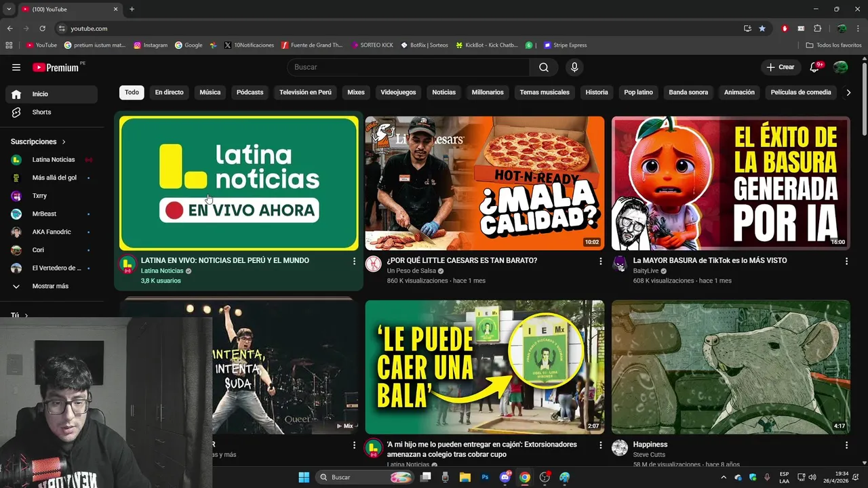
Task: Open options for La MAYOR BASURA video
Action: 846,261
